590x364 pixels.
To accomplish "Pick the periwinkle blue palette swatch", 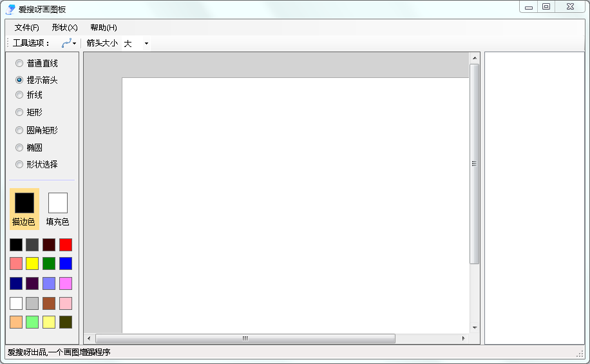I will click(x=49, y=283).
